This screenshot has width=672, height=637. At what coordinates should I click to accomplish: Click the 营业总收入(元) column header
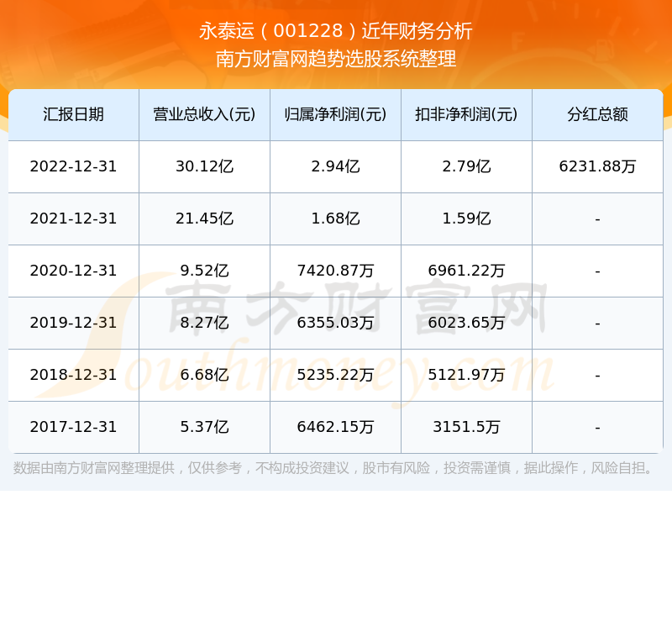[x=204, y=114]
